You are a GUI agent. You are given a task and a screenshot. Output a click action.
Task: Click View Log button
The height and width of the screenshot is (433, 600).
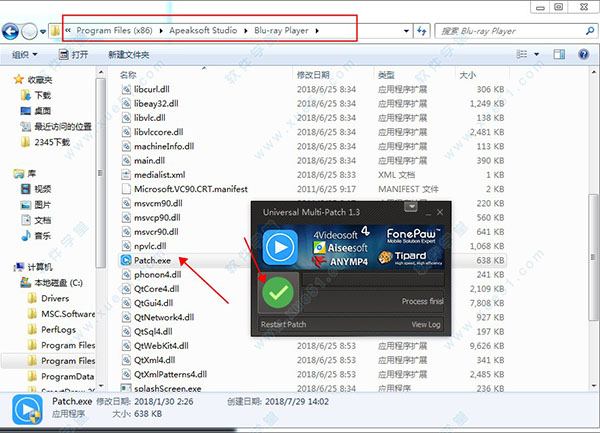point(426,324)
